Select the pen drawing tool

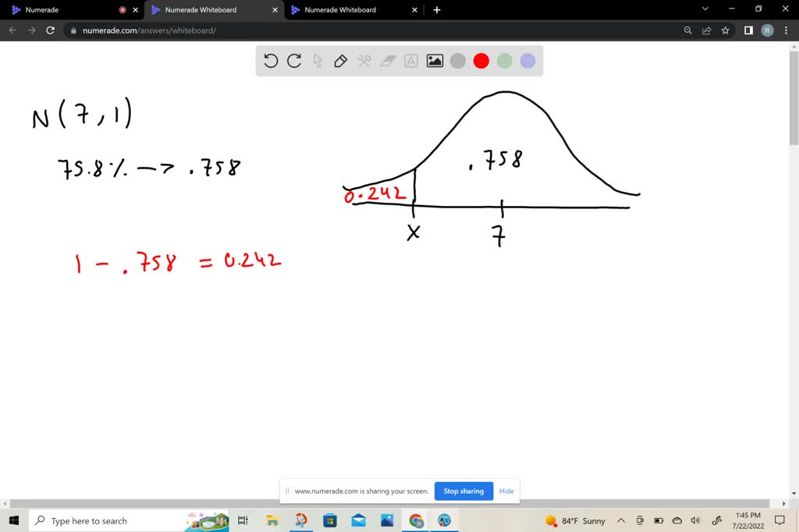click(x=340, y=61)
